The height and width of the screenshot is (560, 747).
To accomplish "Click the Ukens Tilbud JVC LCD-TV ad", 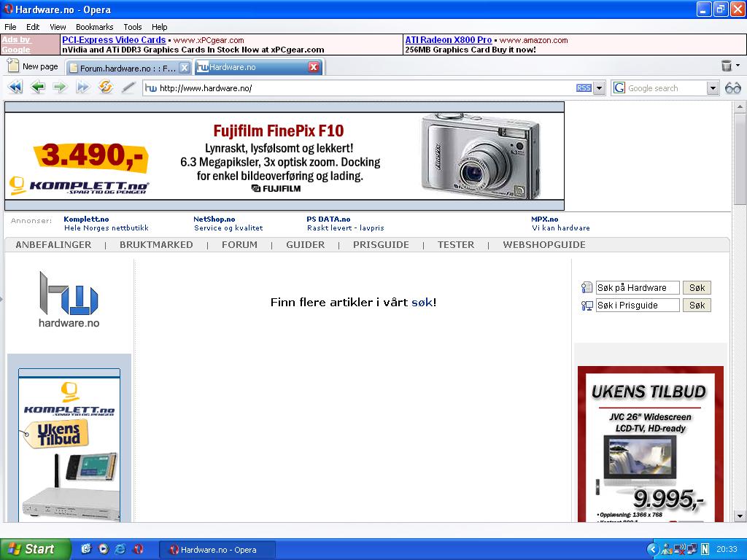I will point(650,444).
